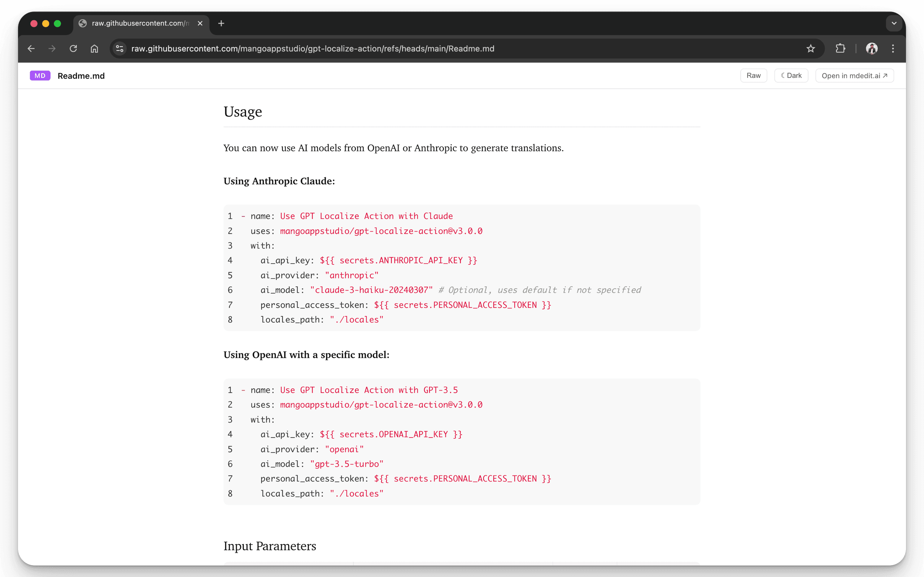924x577 pixels.
Task: Enable the globe site icon in the tab
Action: coord(82,23)
